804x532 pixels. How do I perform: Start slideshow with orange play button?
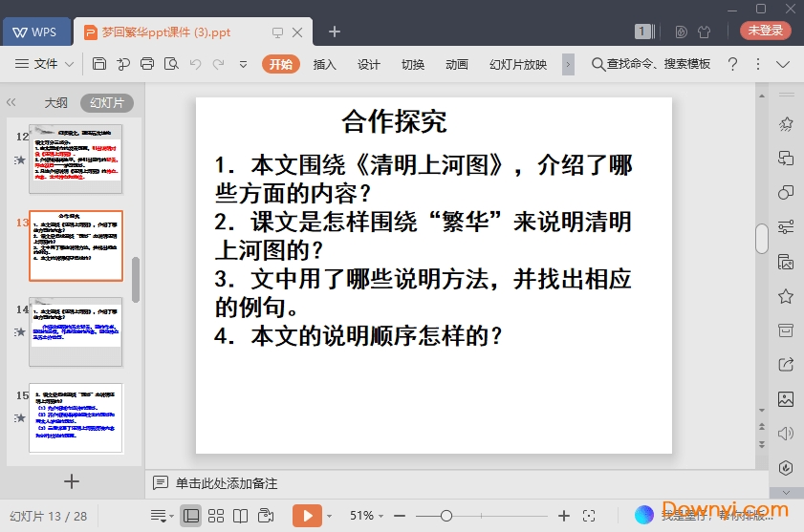click(x=307, y=516)
